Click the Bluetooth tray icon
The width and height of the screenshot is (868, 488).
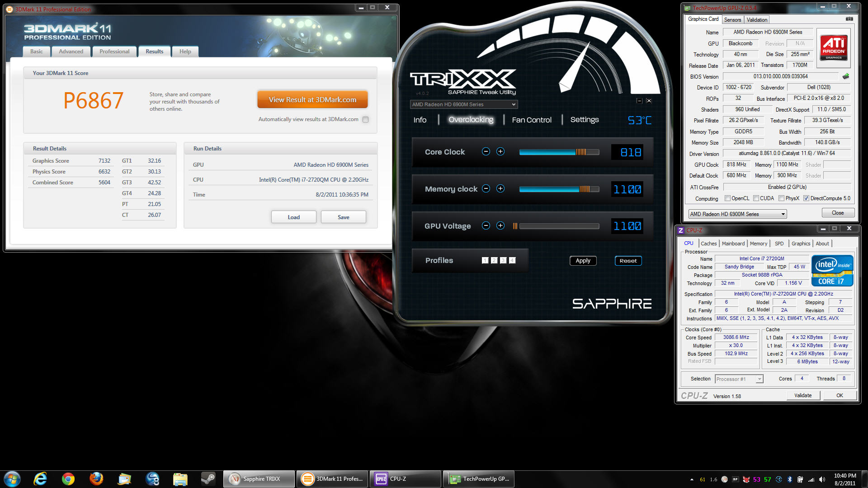790,479
